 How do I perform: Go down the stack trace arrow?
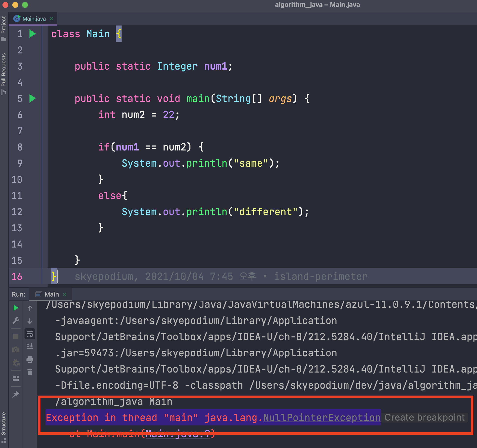click(x=30, y=321)
